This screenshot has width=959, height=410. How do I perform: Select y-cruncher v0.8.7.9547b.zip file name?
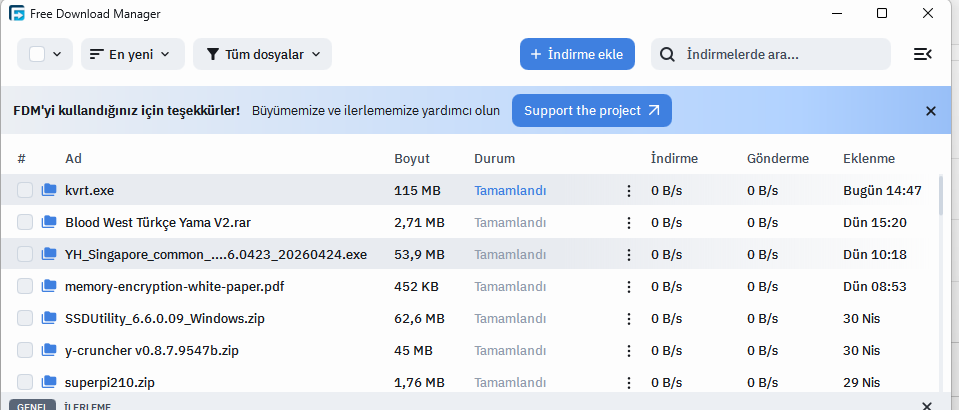coord(152,350)
